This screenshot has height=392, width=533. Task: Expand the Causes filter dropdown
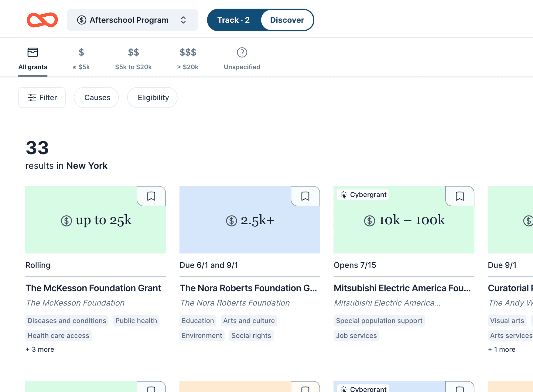(97, 97)
